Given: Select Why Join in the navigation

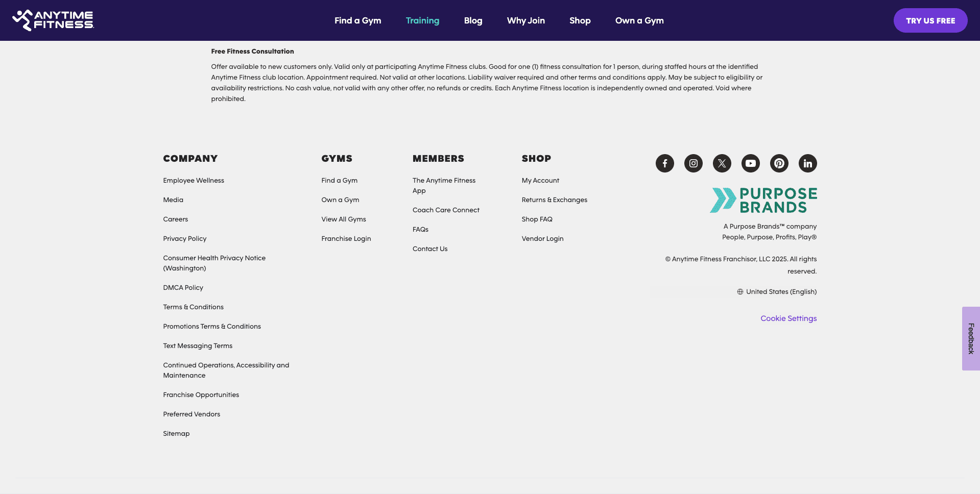Looking at the screenshot, I should click(525, 20).
